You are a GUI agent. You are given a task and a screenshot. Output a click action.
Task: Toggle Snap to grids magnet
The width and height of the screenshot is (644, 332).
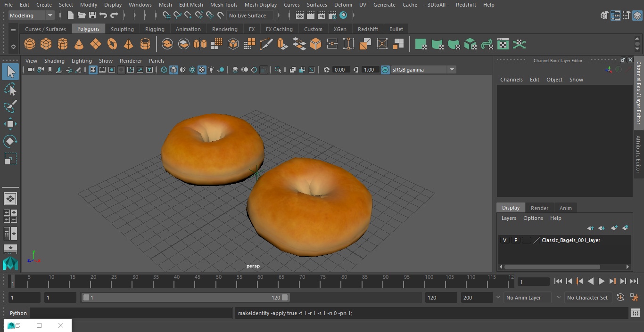point(166,16)
